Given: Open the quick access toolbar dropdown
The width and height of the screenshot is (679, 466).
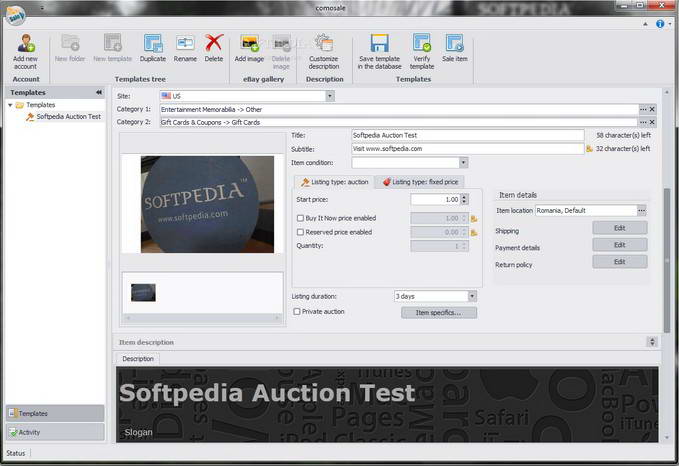Looking at the screenshot, I should coord(42,8).
